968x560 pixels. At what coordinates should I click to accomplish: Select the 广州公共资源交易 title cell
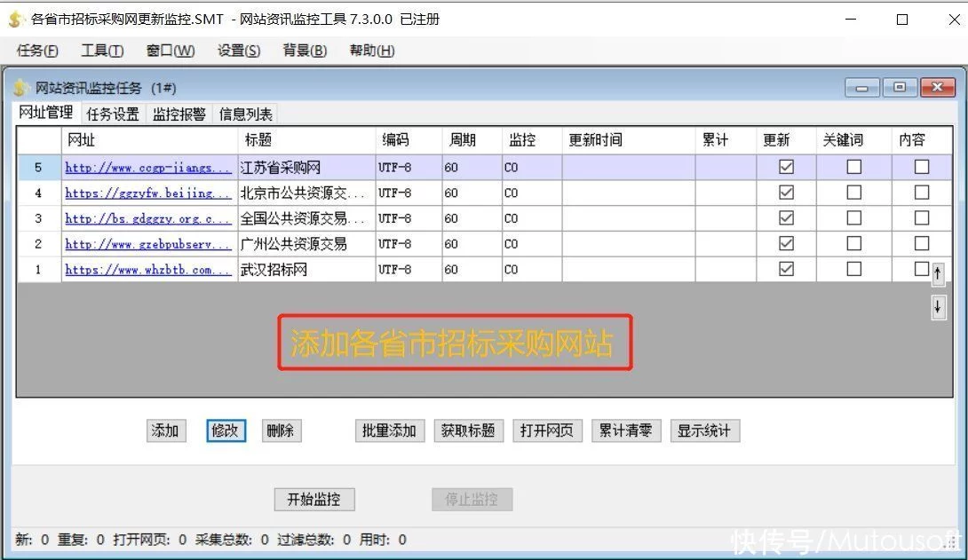(x=306, y=244)
